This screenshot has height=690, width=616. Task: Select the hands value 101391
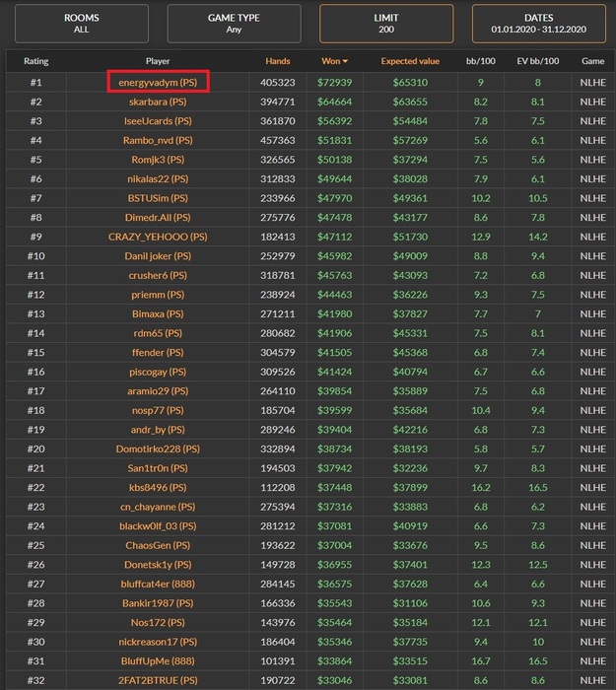(x=278, y=661)
